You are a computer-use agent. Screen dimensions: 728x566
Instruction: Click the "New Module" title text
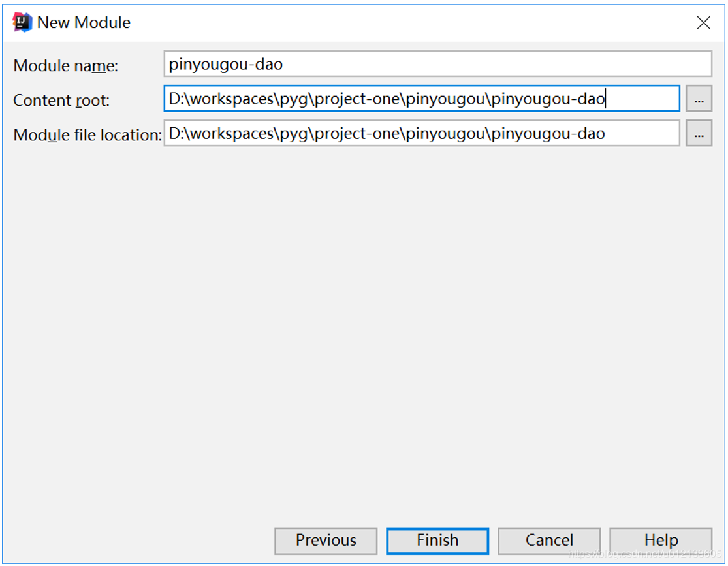84,23
